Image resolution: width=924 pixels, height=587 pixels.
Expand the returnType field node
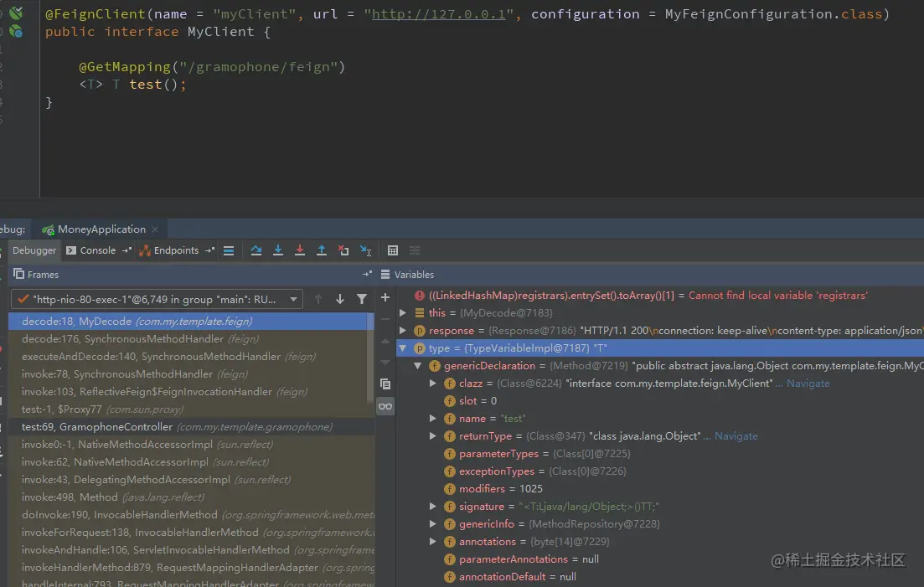432,435
